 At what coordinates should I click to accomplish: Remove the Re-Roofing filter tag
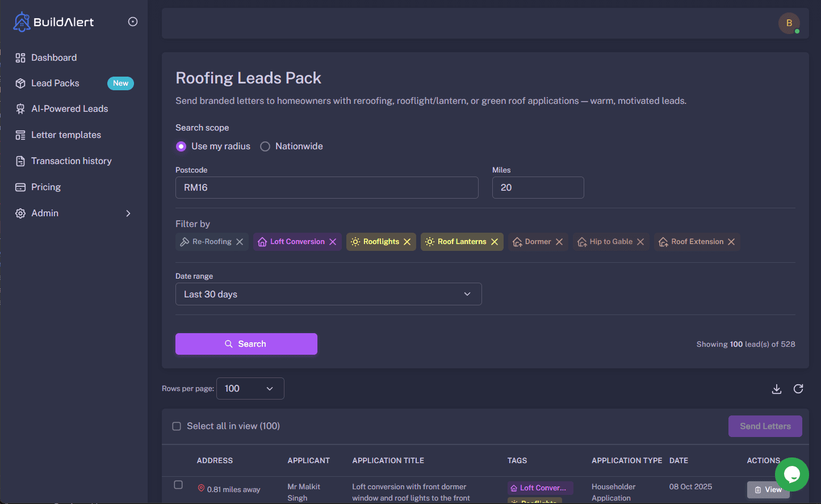click(240, 242)
